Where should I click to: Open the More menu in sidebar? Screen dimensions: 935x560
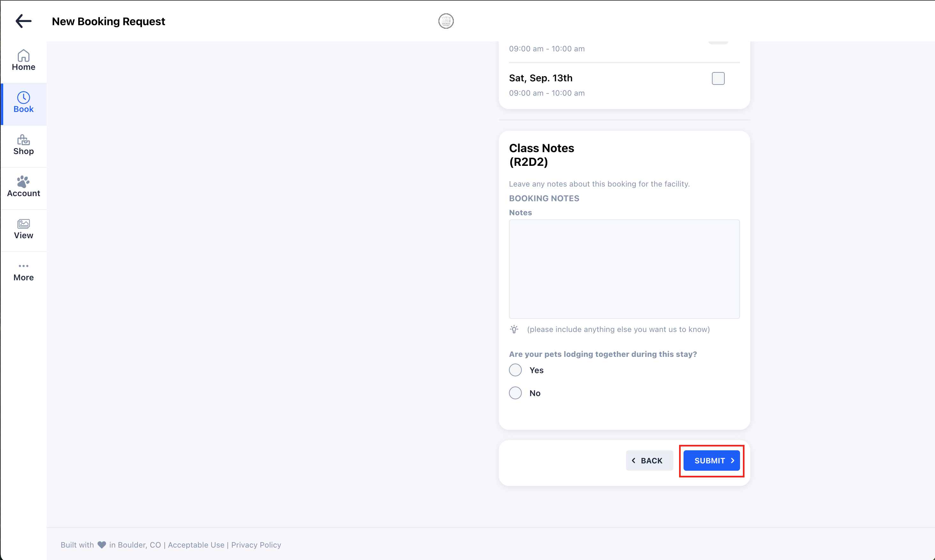pyautogui.click(x=23, y=272)
